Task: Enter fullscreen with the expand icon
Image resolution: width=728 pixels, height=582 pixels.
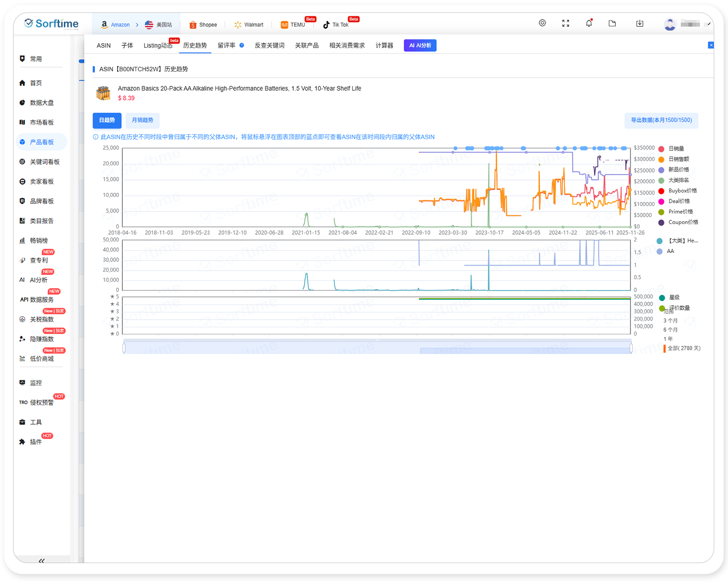Action: click(x=565, y=23)
